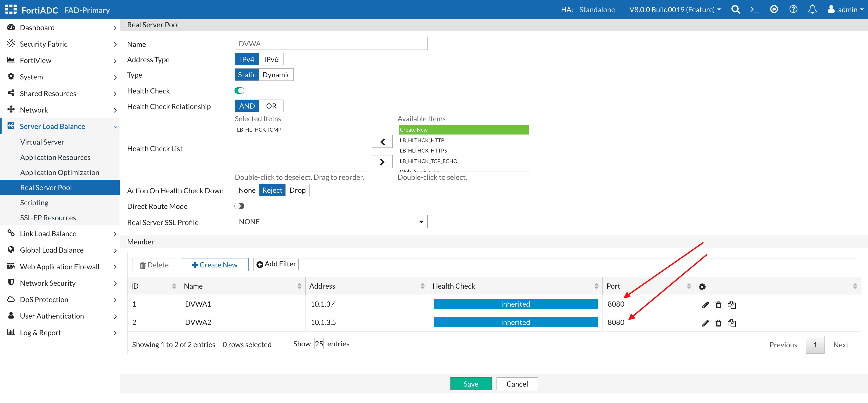Click the FortiADC logo grid icon
Viewport: 868px width, 403px height.
click(x=11, y=9)
